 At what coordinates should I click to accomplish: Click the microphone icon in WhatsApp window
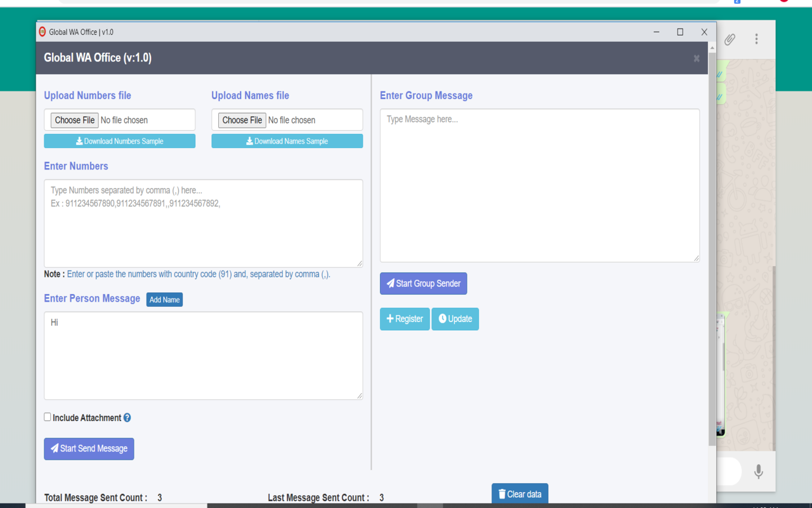[758, 472]
